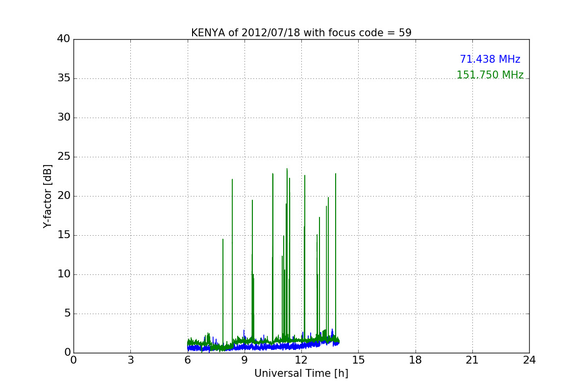
Task: Click x-axis tick label '24'
Action: tap(529, 360)
